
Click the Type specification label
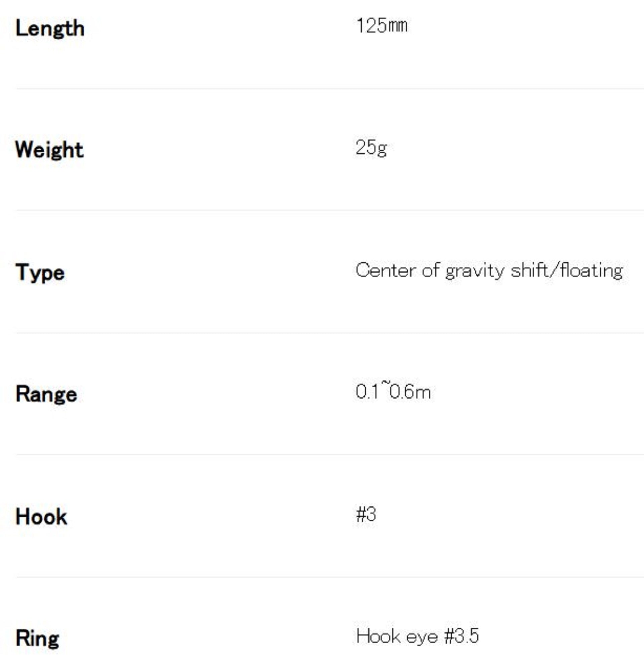(x=40, y=272)
